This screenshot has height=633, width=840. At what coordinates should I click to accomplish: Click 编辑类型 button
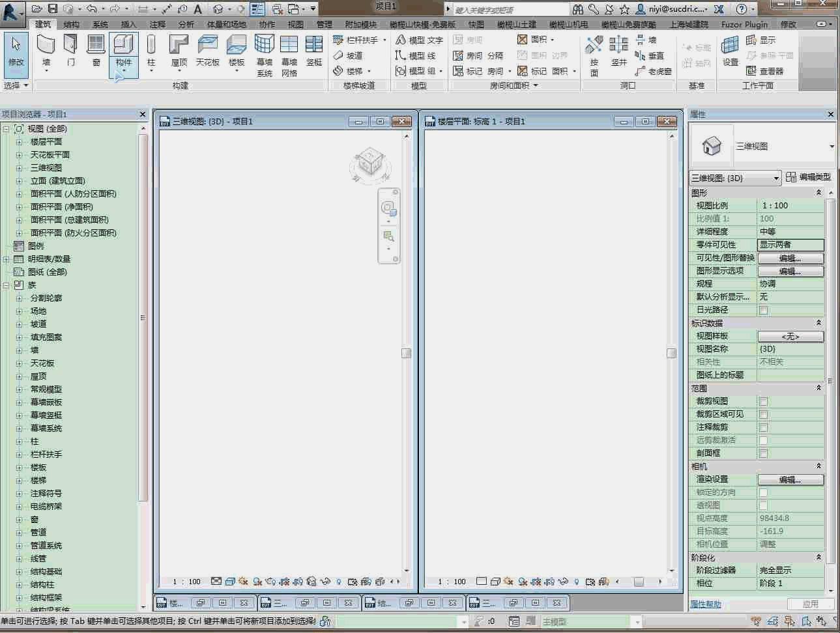[x=808, y=177]
